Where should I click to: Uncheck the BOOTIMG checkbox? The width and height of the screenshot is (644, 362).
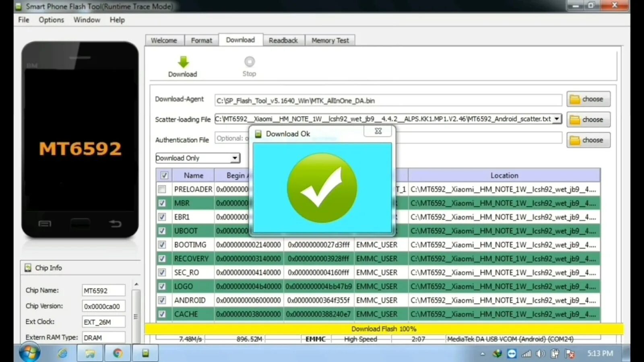pyautogui.click(x=162, y=245)
